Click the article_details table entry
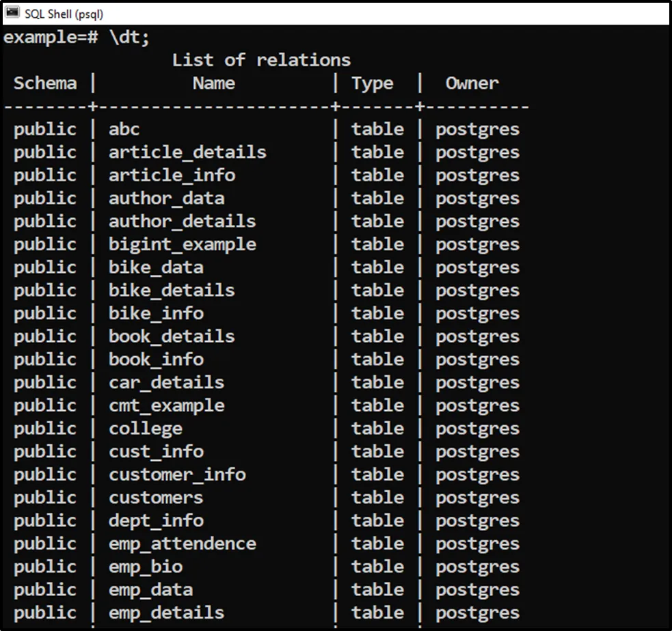The width and height of the screenshot is (672, 631). [x=187, y=152]
